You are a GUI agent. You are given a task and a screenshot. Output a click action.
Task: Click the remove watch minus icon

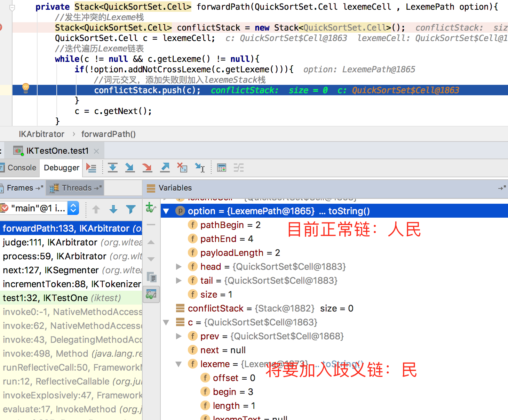point(151,225)
